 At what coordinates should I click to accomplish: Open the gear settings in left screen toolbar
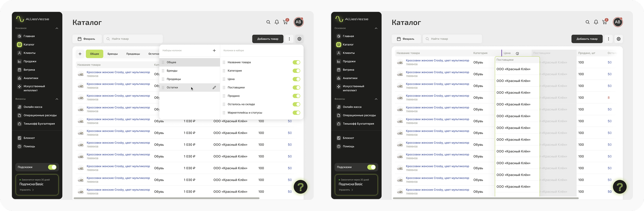(x=299, y=39)
